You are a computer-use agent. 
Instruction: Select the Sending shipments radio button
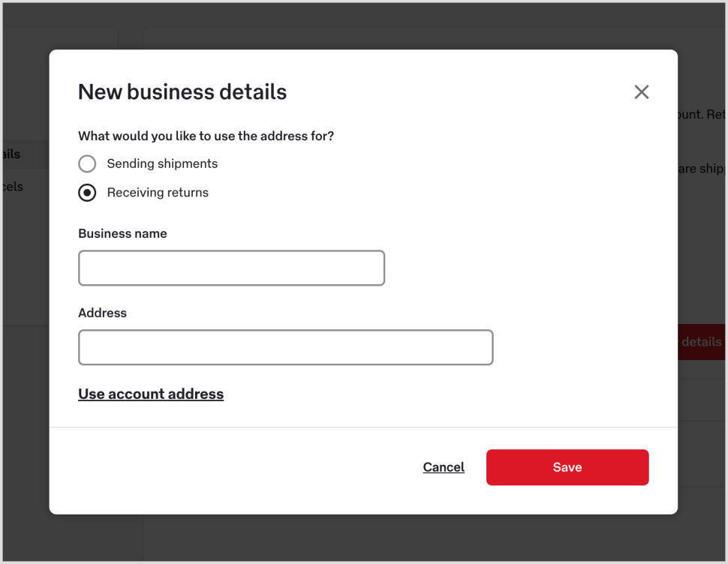[88, 163]
